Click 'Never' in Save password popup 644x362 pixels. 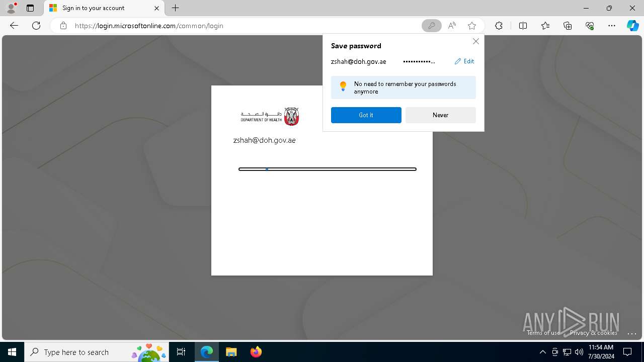tap(440, 115)
